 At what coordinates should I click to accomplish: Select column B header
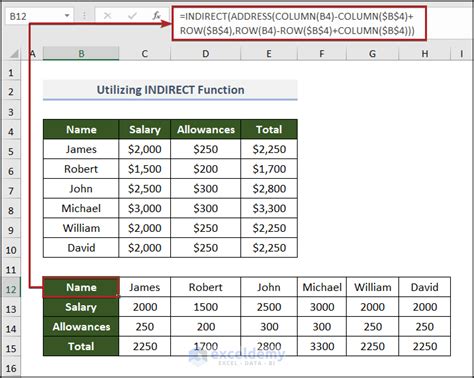click(x=81, y=54)
